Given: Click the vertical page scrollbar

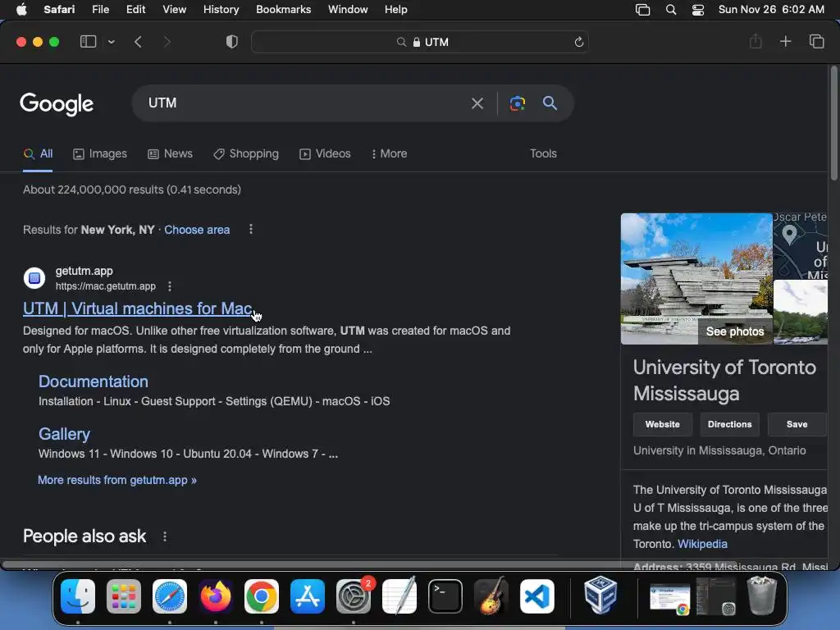Looking at the screenshot, I should (833, 123).
